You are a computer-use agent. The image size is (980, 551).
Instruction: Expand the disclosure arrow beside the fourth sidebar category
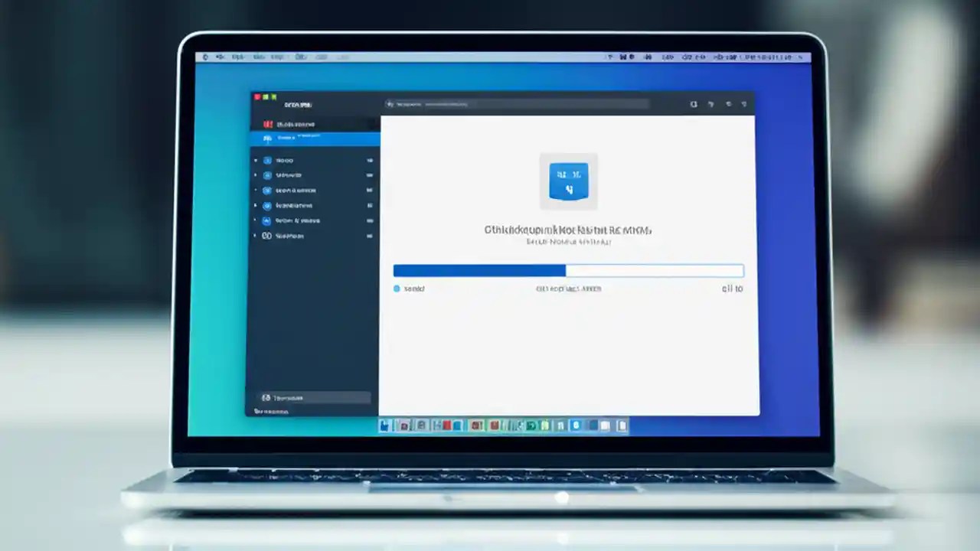coord(256,205)
